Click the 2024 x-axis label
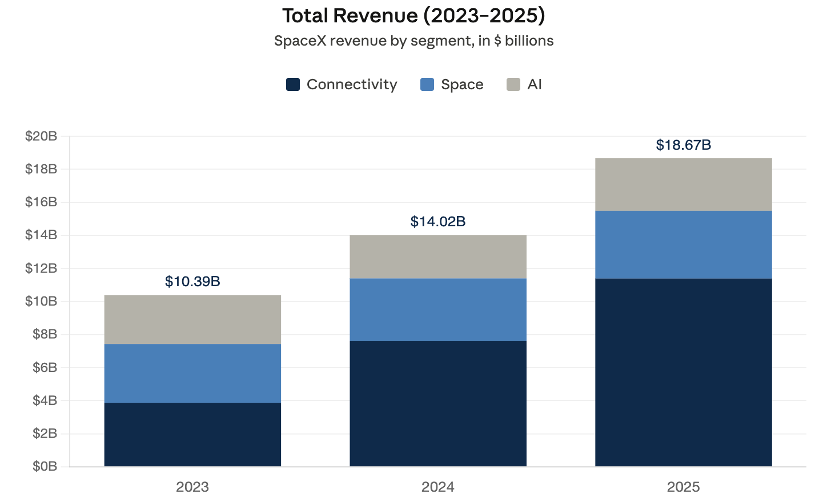828x504 pixels. (438, 487)
